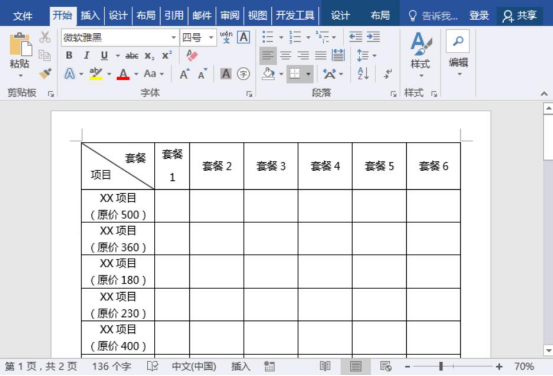Open the font name dropdown
This screenshot has height=376, width=553.
pos(174,37)
